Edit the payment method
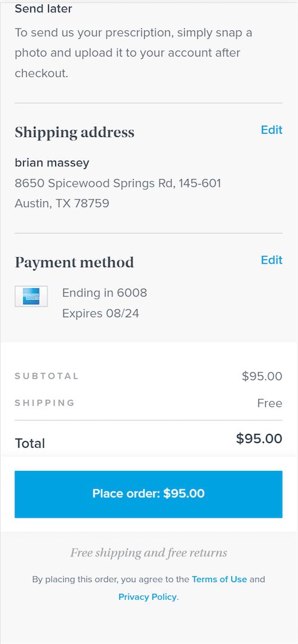 pyautogui.click(x=272, y=260)
